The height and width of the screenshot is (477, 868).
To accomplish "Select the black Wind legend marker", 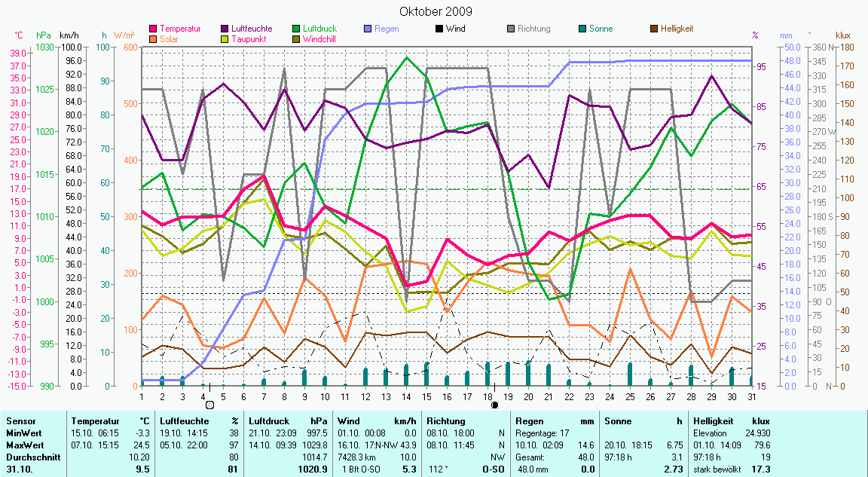I will point(438,29).
